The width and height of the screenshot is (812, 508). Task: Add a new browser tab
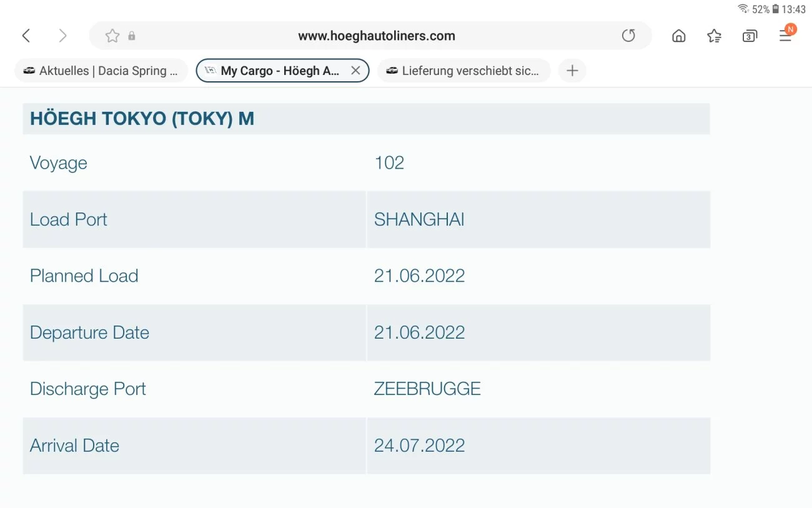572,71
